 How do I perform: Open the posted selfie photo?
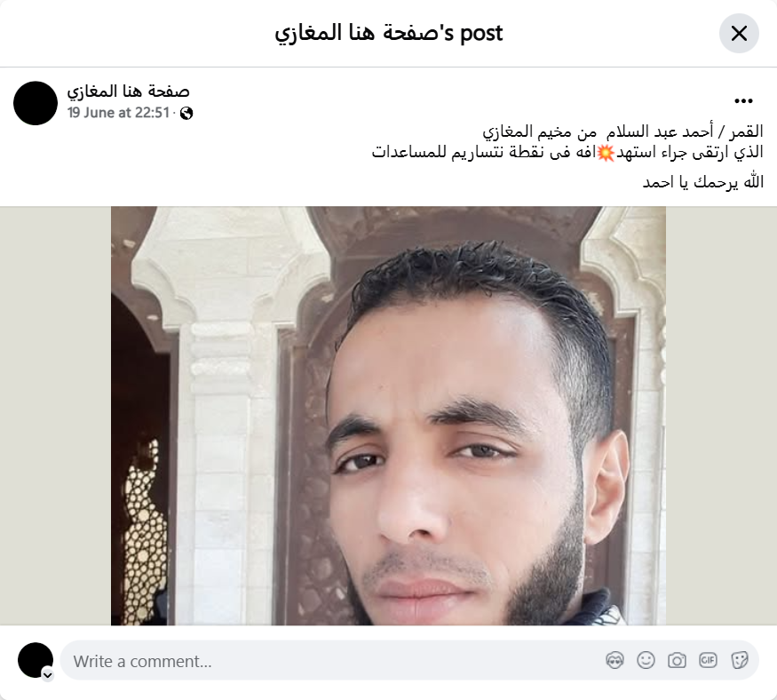[388, 416]
